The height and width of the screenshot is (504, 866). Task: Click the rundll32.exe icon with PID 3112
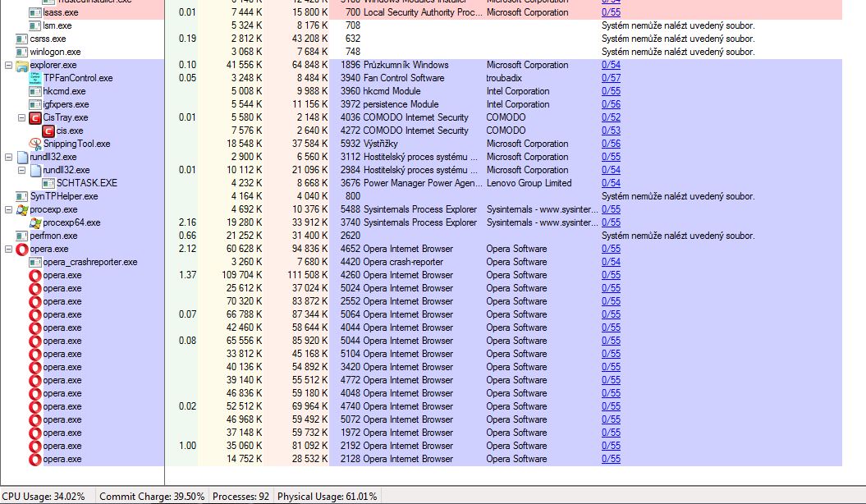pos(21,157)
